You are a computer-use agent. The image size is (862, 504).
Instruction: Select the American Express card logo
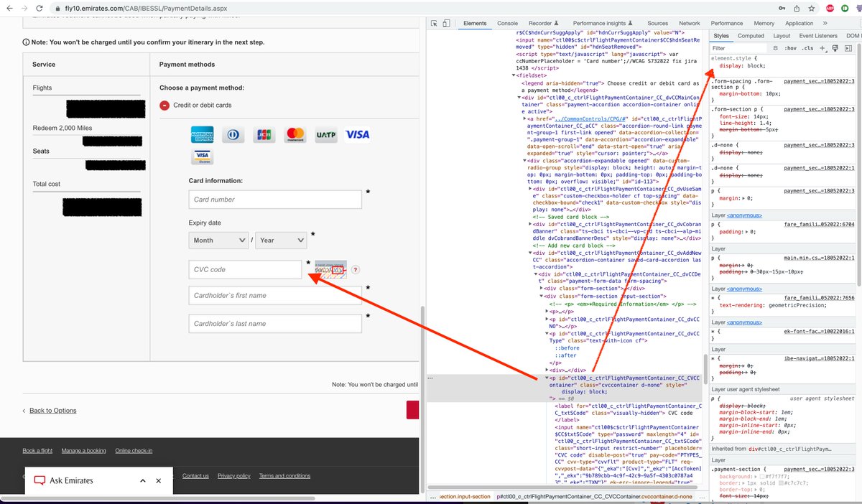[201, 134]
